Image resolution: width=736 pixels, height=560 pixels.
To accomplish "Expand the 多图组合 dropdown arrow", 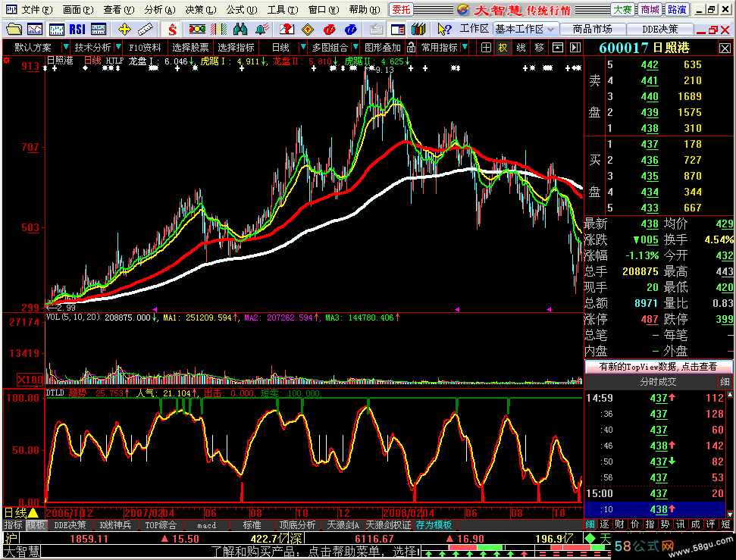I will [x=355, y=47].
